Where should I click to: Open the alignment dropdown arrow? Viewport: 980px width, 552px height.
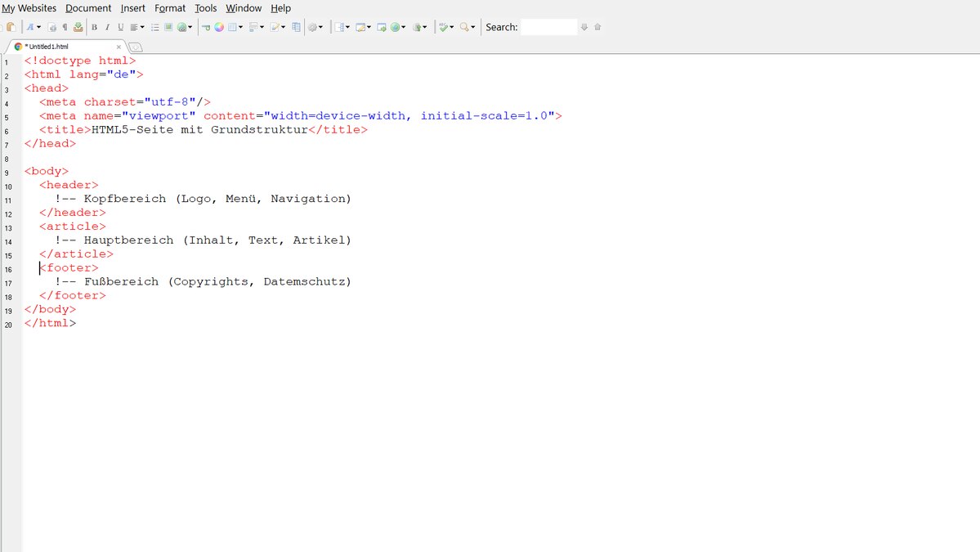(142, 27)
